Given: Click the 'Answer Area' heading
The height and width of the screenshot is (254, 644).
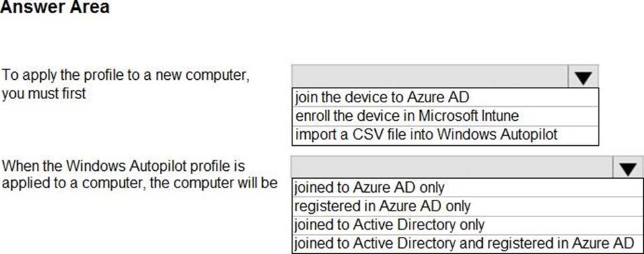Looking at the screenshot, I should 55,7.
